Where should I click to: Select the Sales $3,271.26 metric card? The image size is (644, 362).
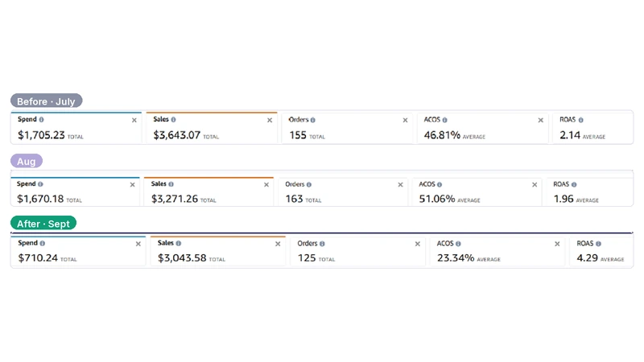208,191
